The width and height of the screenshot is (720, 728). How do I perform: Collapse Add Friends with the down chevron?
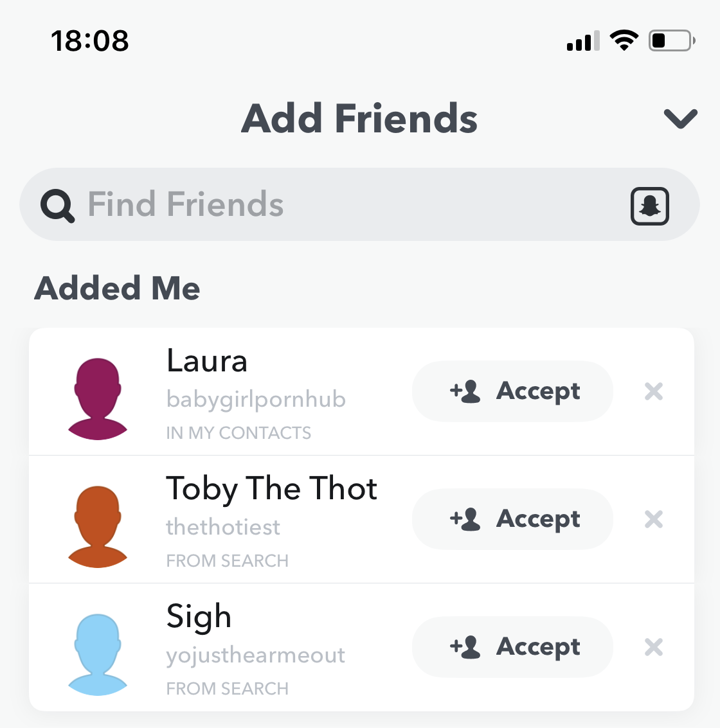[680, 118]
